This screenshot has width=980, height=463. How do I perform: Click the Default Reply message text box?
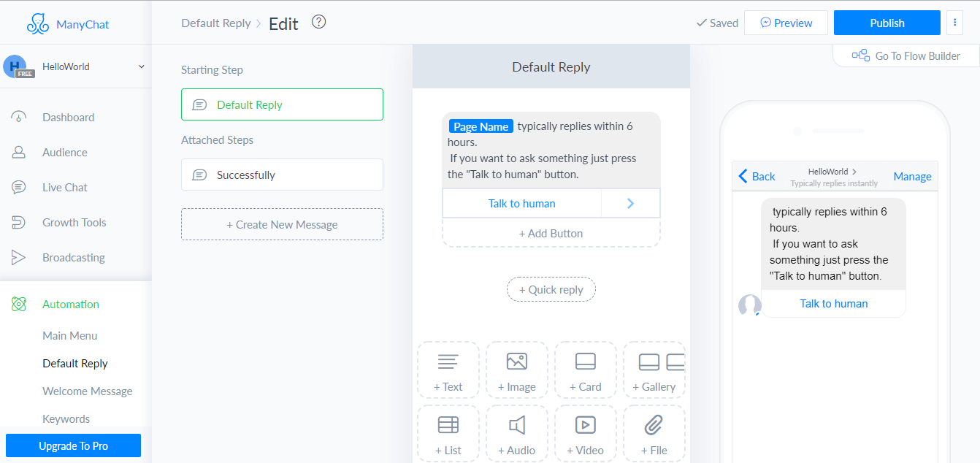551,150
